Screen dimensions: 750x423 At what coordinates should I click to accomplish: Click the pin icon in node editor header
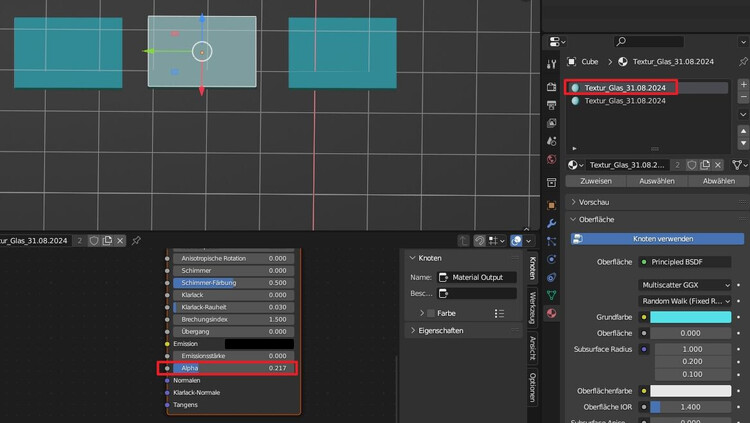(x=136, y=241)
